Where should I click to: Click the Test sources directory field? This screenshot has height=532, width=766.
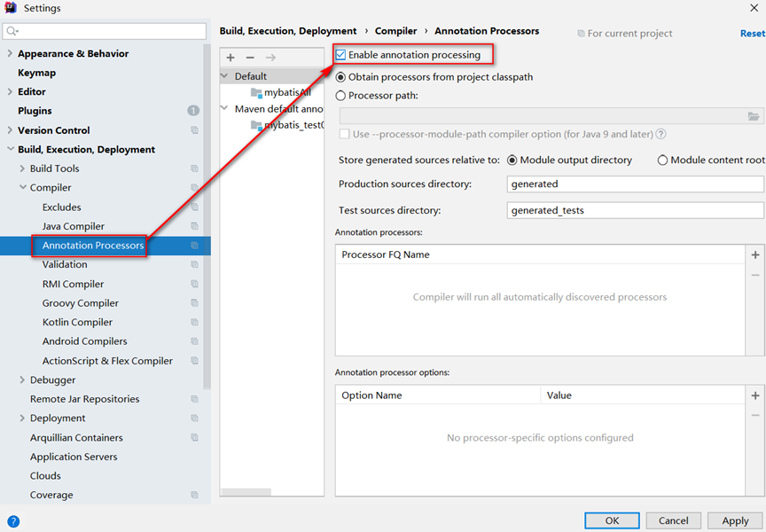635,210
